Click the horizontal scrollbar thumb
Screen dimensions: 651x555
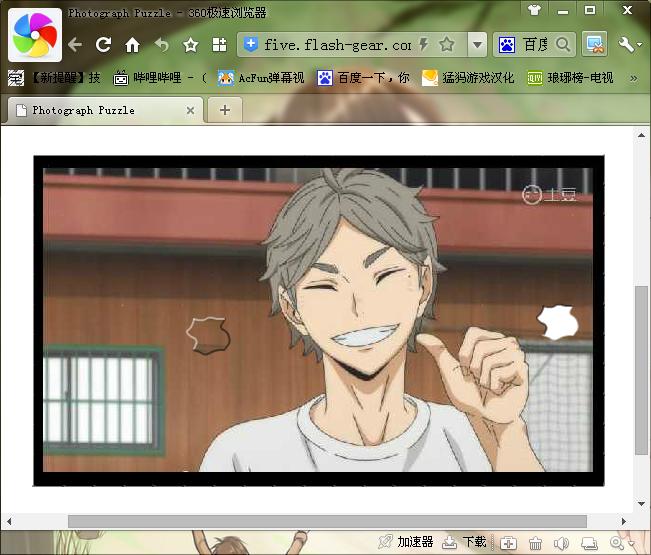325,521
